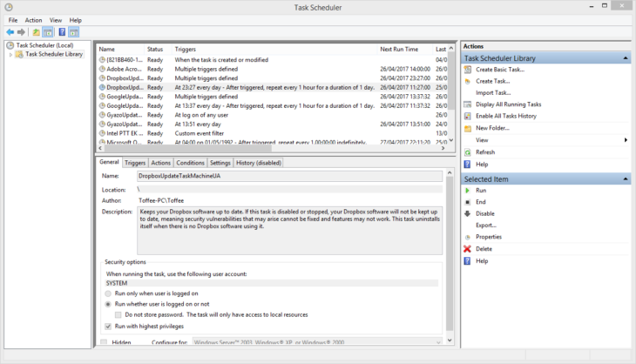This screenshot has height=364, width=636.
Task: Click the Disable down-arrow icon
Action: point(467,213)
